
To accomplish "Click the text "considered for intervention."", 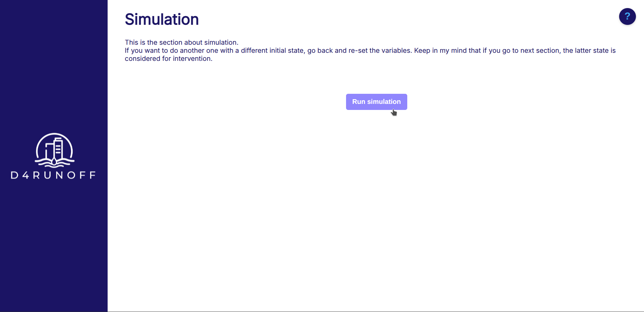I will coord(168,58).
